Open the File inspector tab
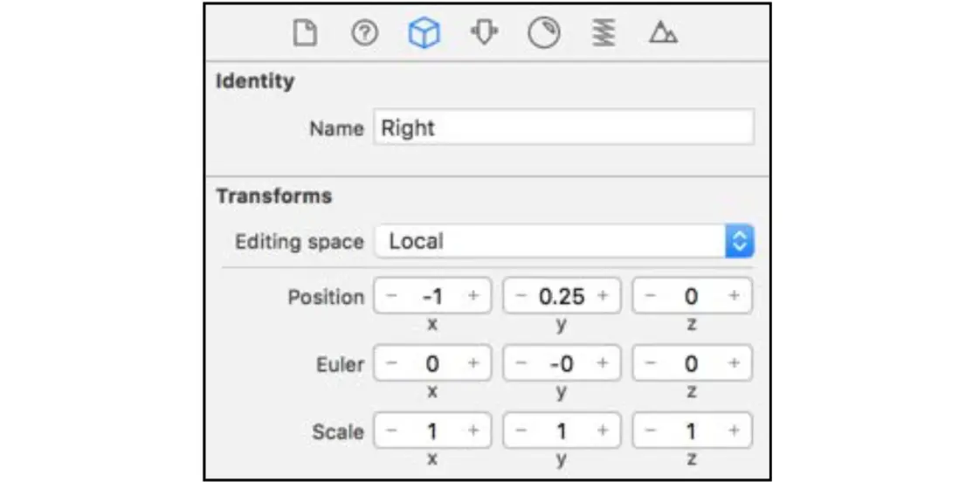980x482 pixels. coord(304,34)
